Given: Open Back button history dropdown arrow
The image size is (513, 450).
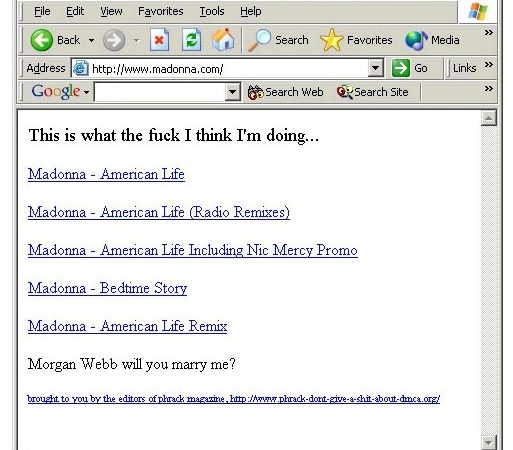Looking at the screenshot, I should click(x=91, y=40).
